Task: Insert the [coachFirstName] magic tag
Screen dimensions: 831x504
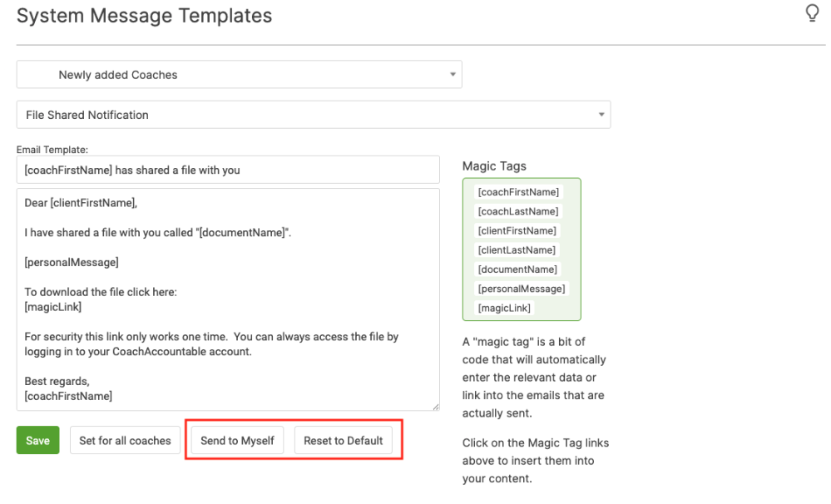Action: [x=518, y=192]
